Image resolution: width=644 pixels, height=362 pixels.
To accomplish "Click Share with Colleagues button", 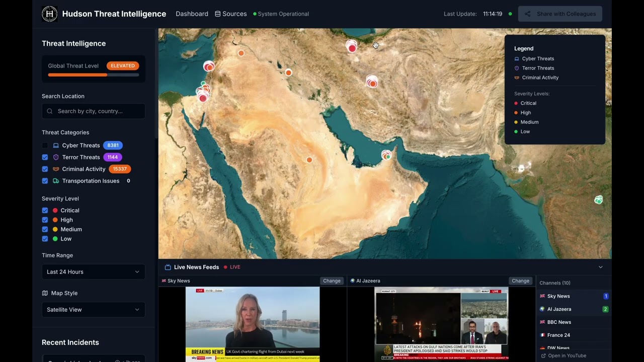I will (x=560, y=14).
